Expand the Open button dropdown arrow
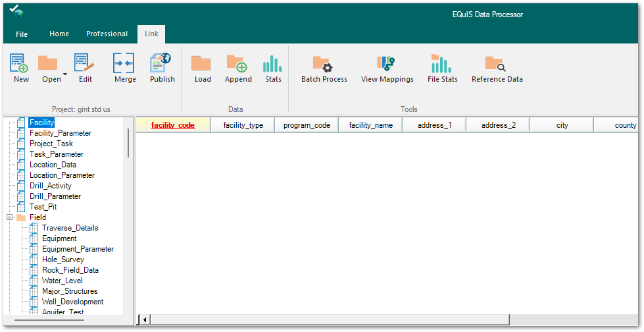The image size is (644, 332). (x=65, y=73)
